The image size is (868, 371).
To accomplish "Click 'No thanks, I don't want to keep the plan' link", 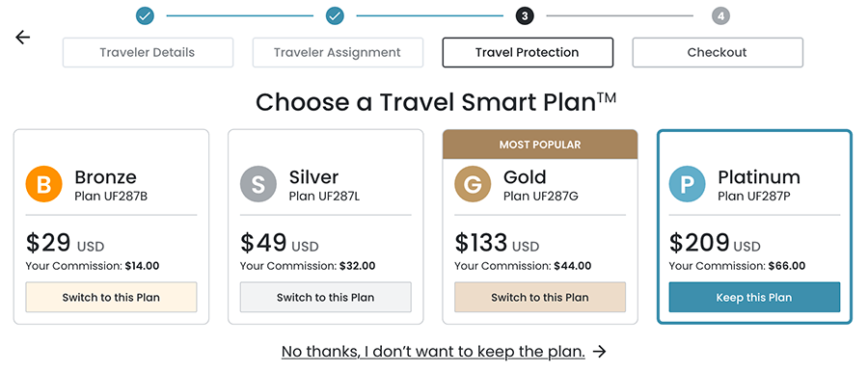I will (433, 352).
